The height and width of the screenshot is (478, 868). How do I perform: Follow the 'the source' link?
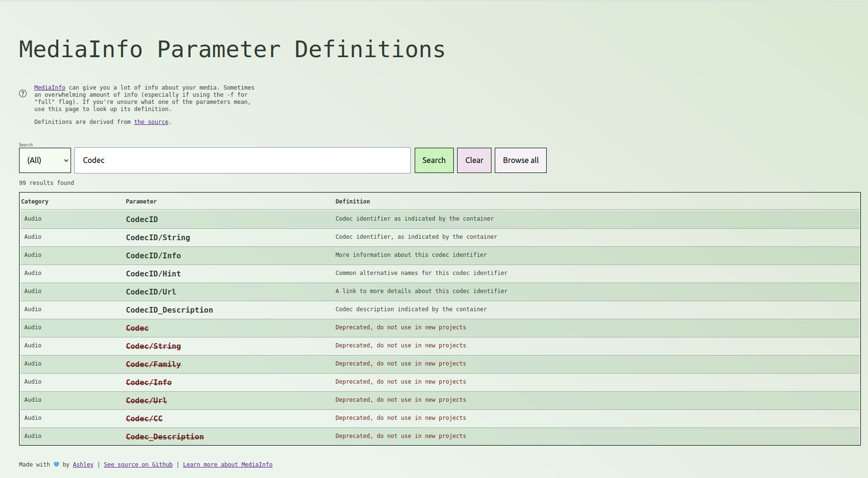click(151, 122)
